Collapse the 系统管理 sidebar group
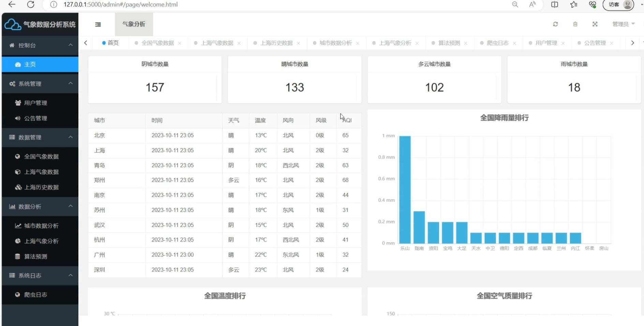 pyautogui.click(x=40, y=84)
